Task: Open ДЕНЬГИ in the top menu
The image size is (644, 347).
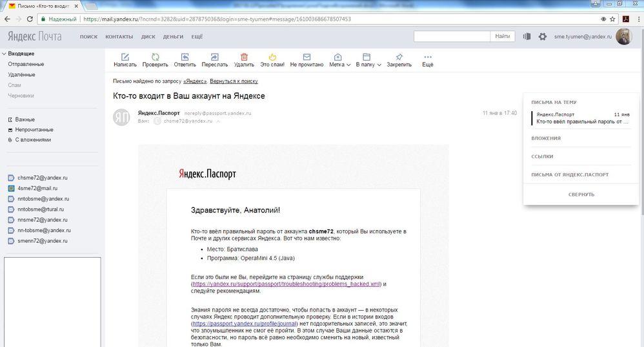Action: (x=174, y=37)
